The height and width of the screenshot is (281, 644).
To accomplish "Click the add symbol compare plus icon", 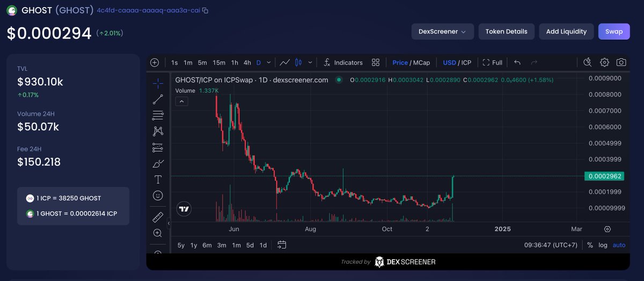I will pyautogui.click(x=155, y=63).
